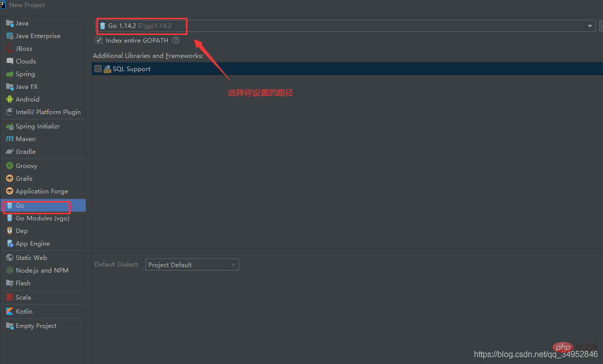This screenshot has width=603, height=364.
Task: Click SQL Support label text
Action: tap(132, 69)
